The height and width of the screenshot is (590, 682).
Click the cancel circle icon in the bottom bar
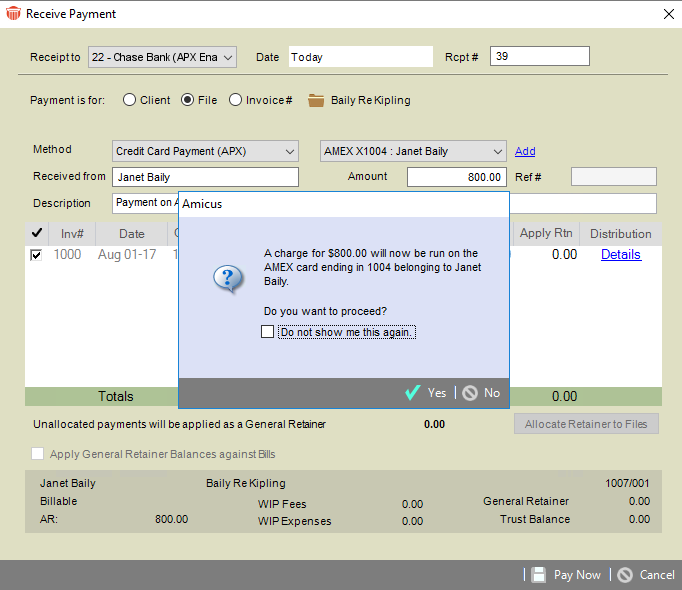coord(625,575)
